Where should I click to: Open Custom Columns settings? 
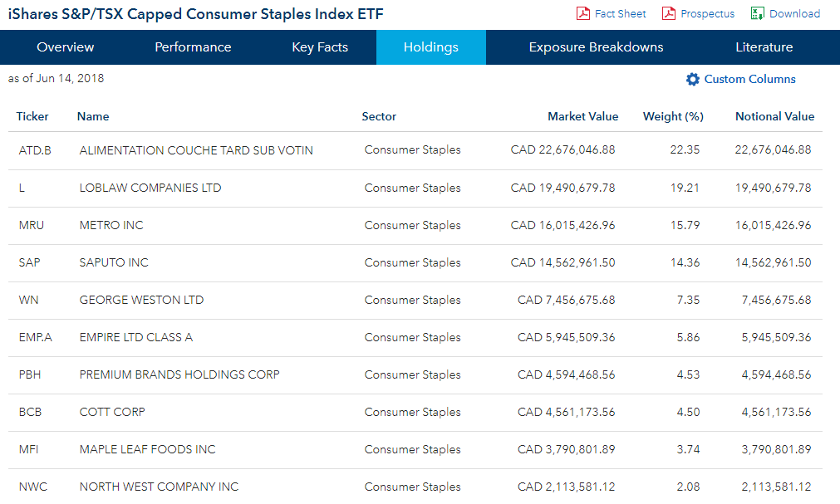tap(749, 80)
